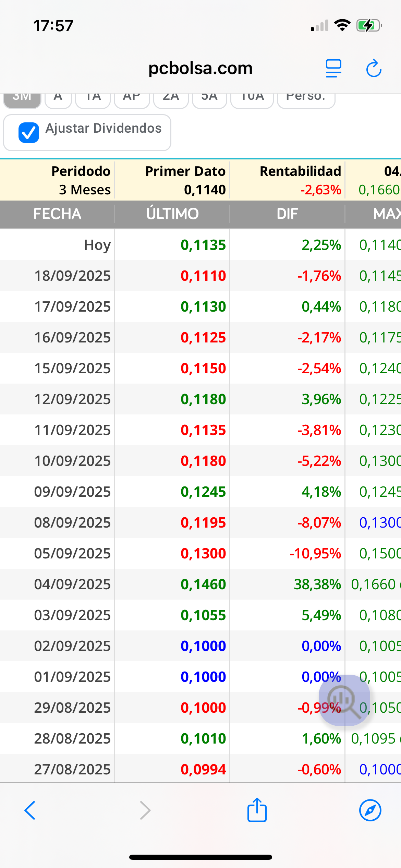
Task: Open the reader view icon in address bar
Action: click(333, 68)
